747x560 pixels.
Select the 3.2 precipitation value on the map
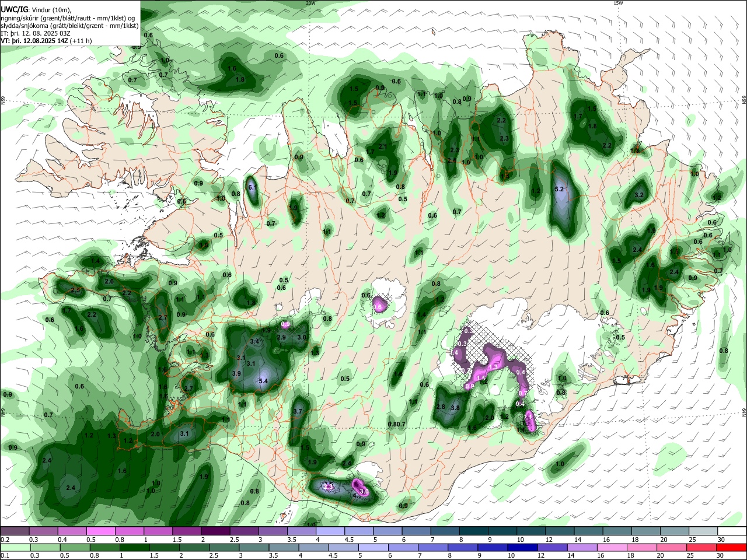point(638,195)
